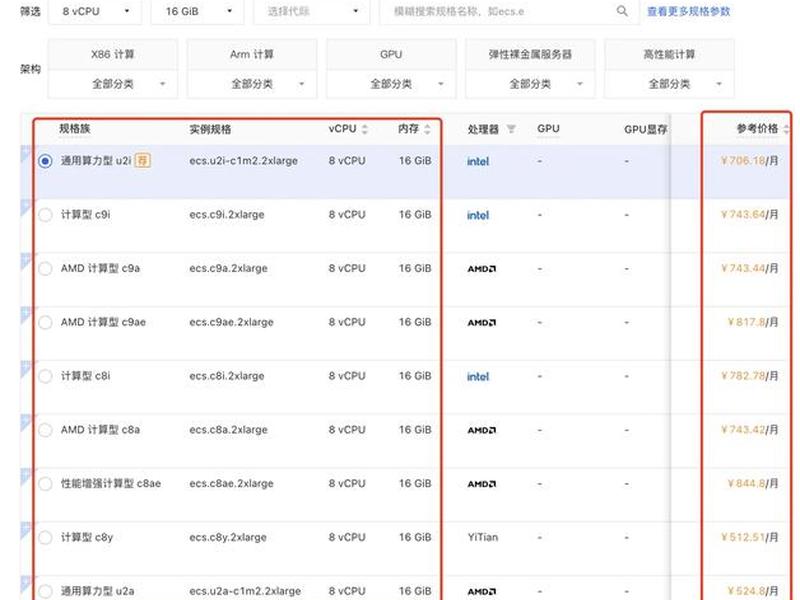Click the ¥524.8/月 price
Screen dimensions: 800x600
[x=753, y=591]
